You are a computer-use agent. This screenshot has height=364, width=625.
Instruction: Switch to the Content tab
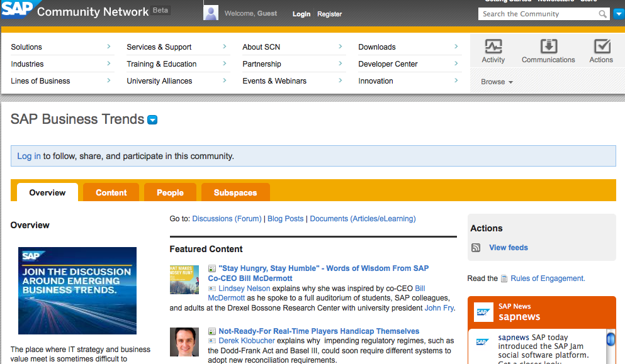coord(111,192)
